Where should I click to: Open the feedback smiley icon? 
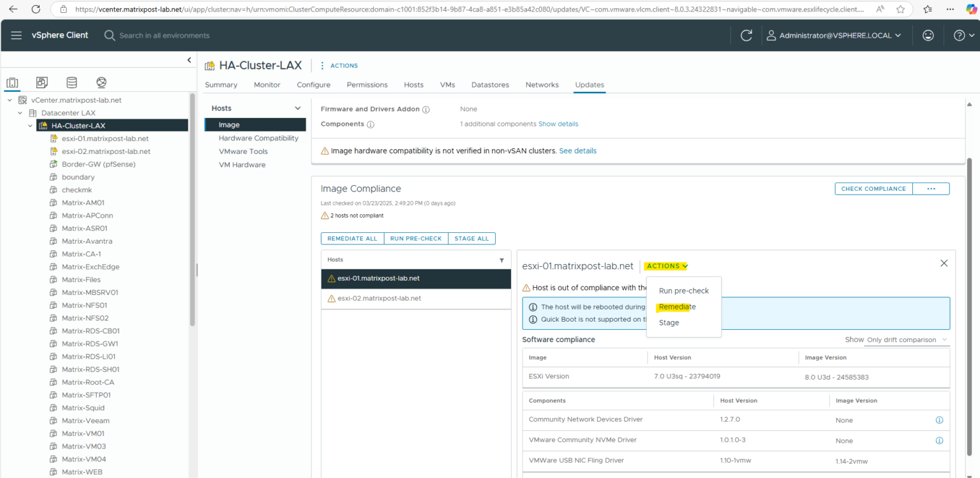[x=928, y=35]
